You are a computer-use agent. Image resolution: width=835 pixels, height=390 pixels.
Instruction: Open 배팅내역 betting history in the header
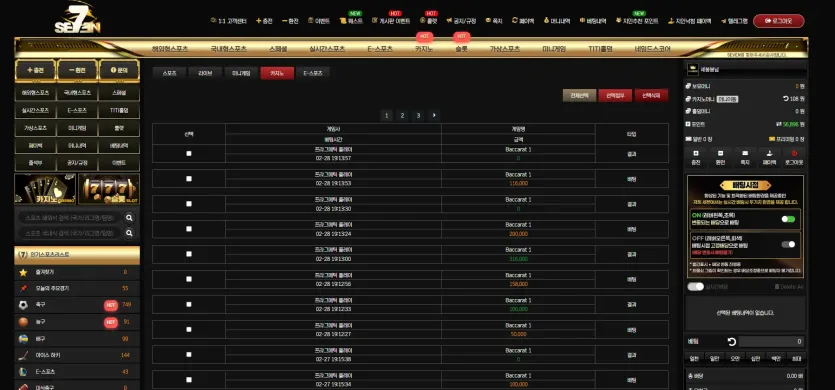coord(593,21)
